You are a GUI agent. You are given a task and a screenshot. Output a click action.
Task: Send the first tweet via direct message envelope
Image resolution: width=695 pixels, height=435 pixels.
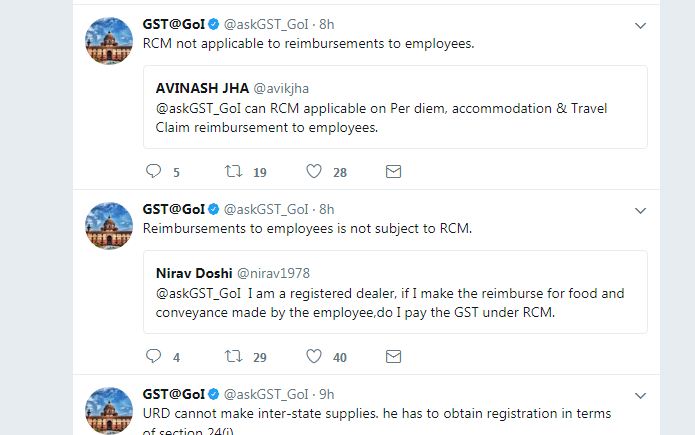click(x=393, y=171)
